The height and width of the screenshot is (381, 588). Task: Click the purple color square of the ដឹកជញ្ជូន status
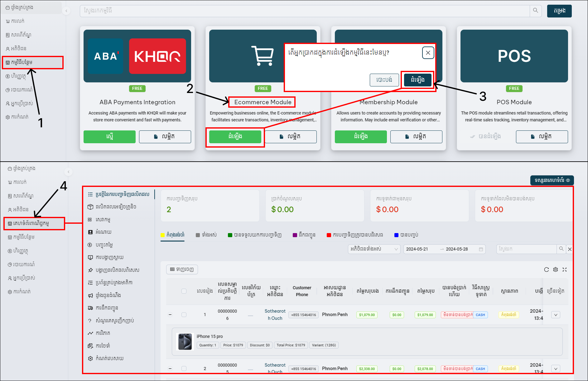295,235
